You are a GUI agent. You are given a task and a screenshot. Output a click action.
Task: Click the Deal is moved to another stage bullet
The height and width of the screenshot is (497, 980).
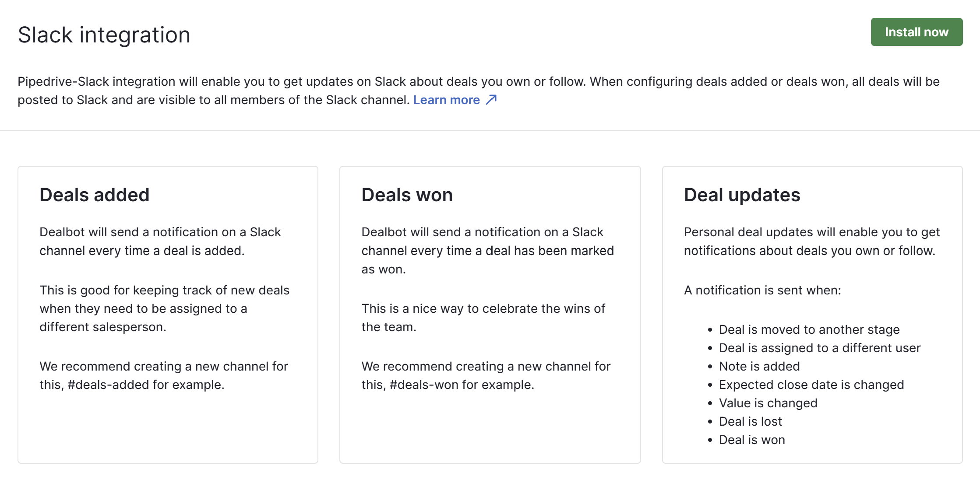pyautogui.click(x=809, y=329)
